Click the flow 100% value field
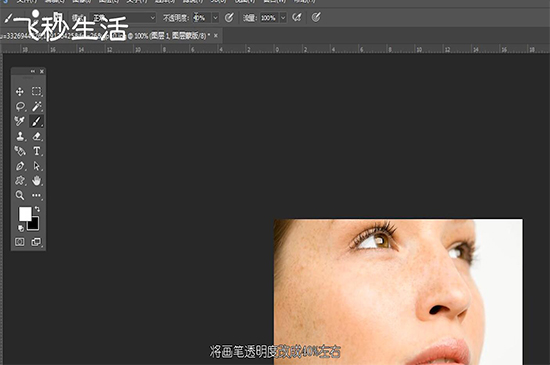 269,18
